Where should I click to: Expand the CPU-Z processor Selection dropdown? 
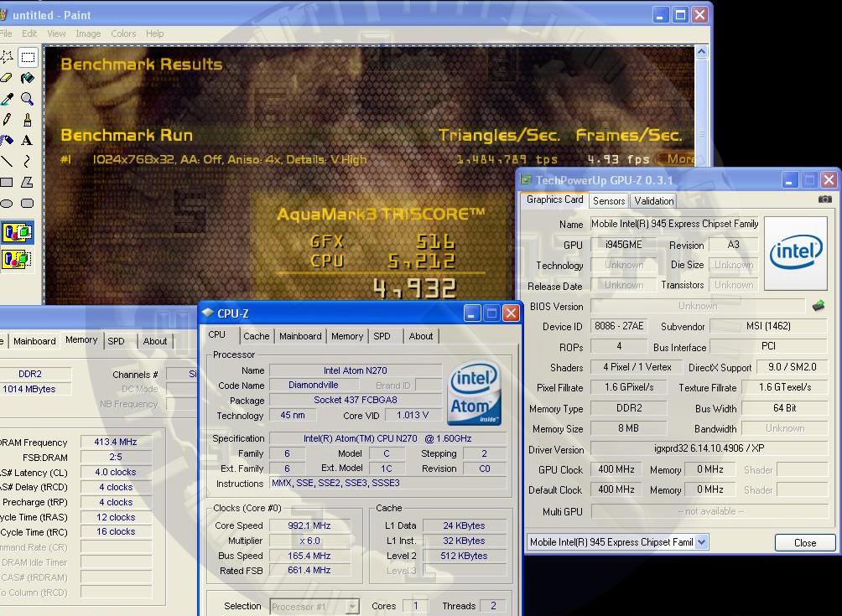coord(352,607)
